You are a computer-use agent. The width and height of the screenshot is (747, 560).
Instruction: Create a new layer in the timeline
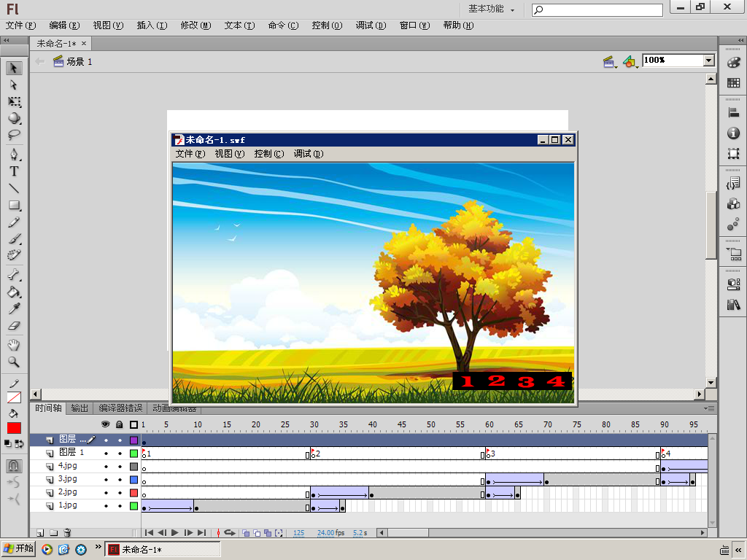click(x=41, y=533)
